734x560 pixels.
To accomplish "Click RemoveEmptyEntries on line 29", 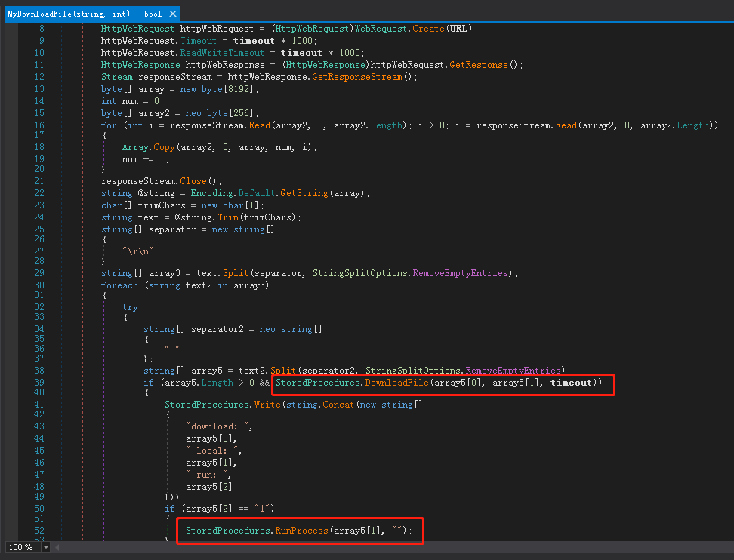I will (x=460, y=273).
